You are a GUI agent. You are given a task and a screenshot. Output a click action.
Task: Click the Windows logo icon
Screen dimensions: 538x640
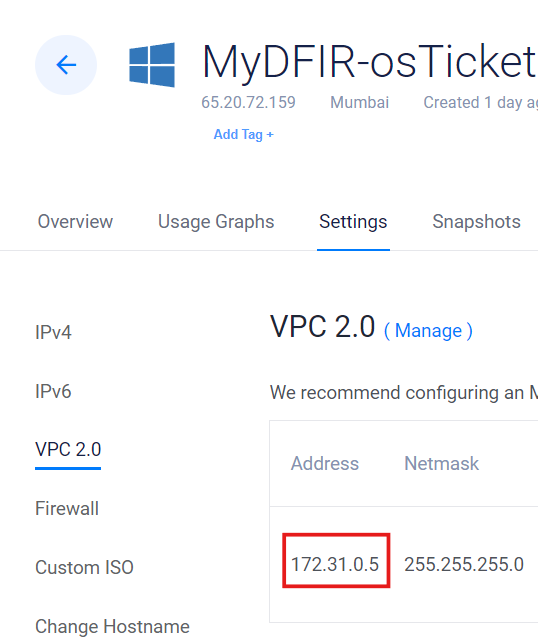tap(152, 65)
